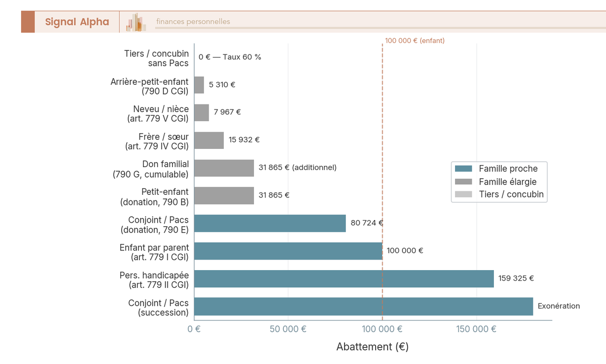Screen dimensions: 606x364
Task: Click the Don familial 790 G bar
Action: (224, 168)
